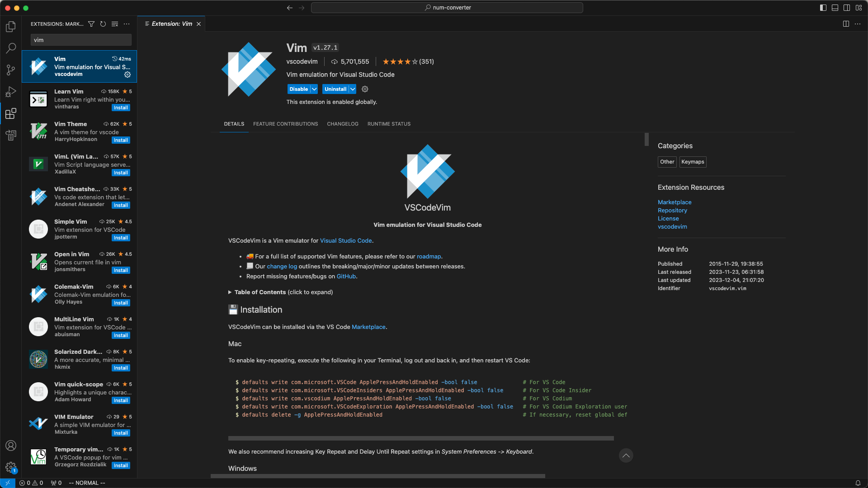Open Source Control view icon
868x488 pixels.
[11, 70]
